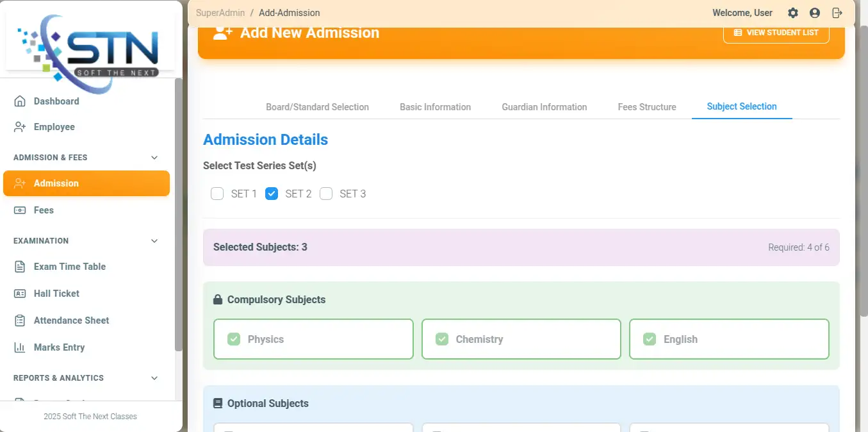Collapse the Reports & Analytics section
The height and width of the screenshot is (432, 868).
click(x=154, y=378)
